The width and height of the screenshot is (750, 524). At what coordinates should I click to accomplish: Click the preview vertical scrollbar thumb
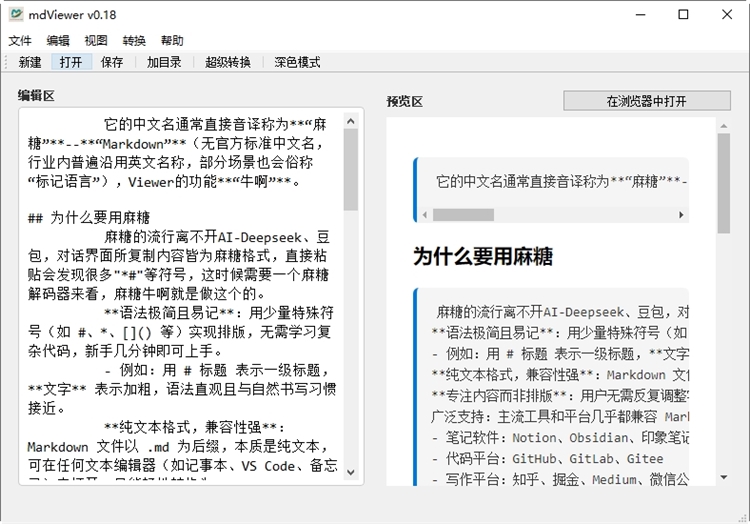coord(724,184)
